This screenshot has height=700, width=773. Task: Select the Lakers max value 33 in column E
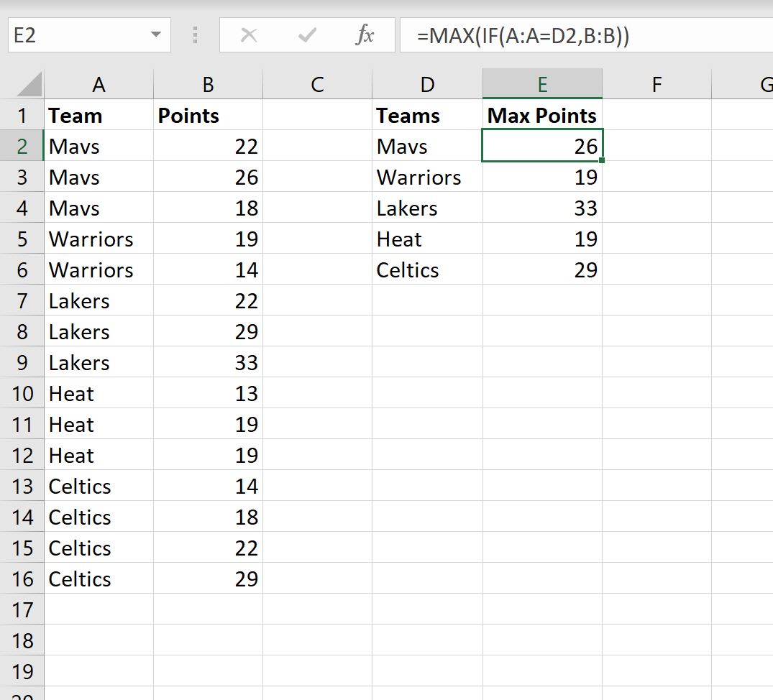(542, 208)
